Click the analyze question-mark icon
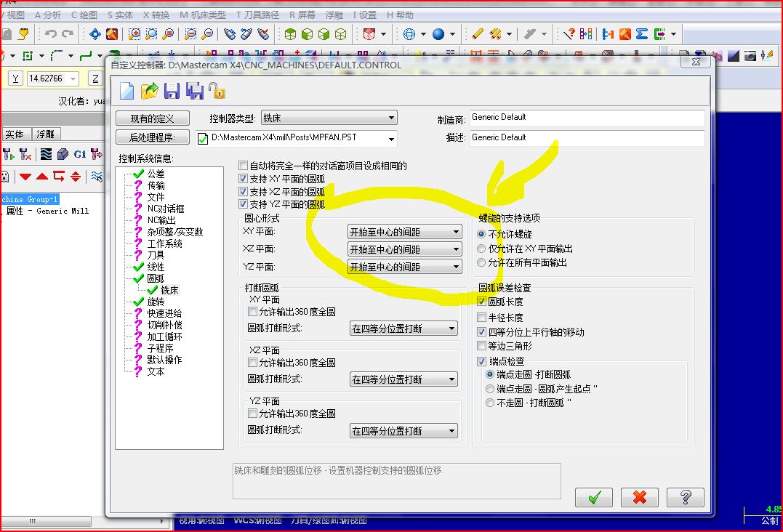This screenshot has width=783, height=532. pos(569,34)
